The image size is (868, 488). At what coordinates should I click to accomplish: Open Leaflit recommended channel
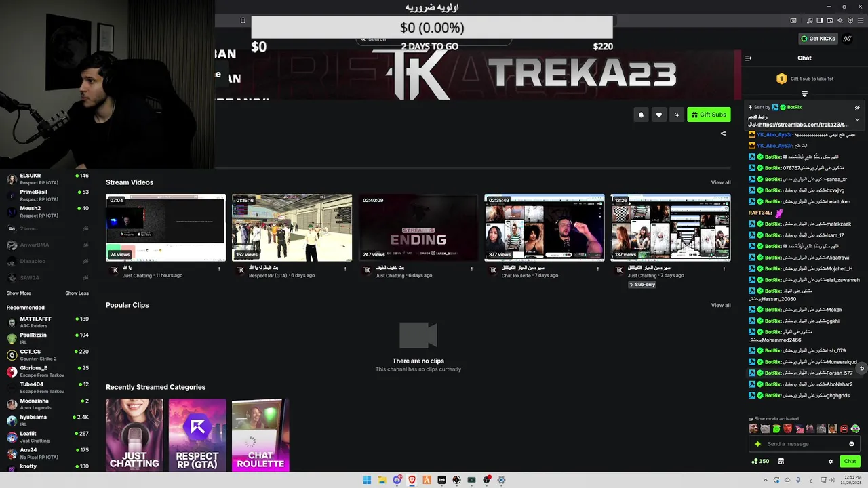coord(47,436)
